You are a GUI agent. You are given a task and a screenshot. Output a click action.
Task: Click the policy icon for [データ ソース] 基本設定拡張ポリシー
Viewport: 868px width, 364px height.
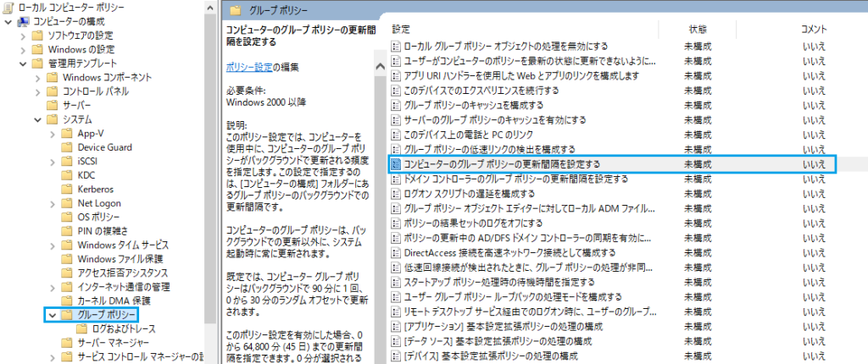click(395, 341)
